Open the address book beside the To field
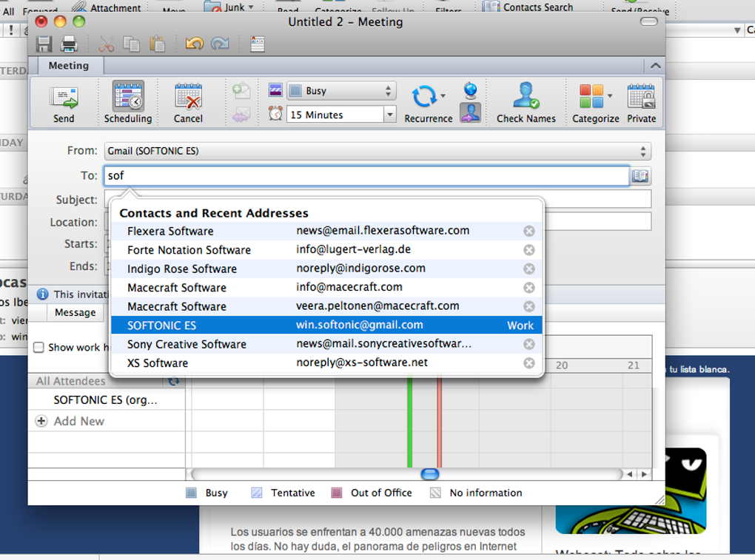Image resolution: width=755 pixels, height=560 pixels. pyautogui.click(x=640, y=176)
